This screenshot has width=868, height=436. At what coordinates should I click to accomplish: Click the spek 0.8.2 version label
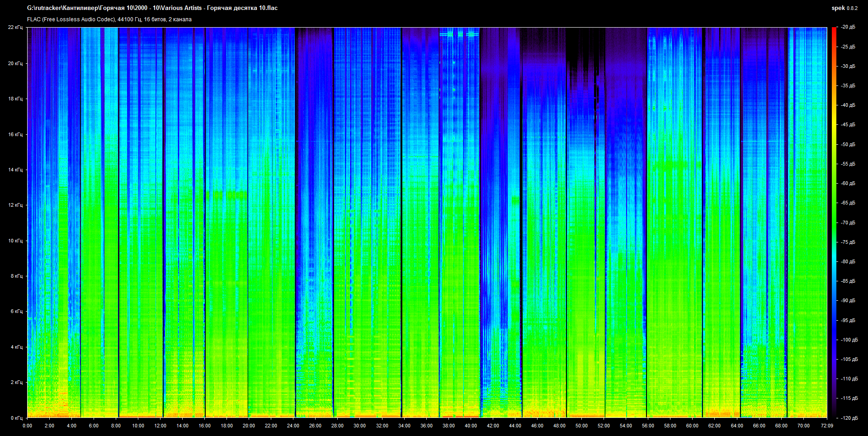pyautogui.click(x=844, y=8)
